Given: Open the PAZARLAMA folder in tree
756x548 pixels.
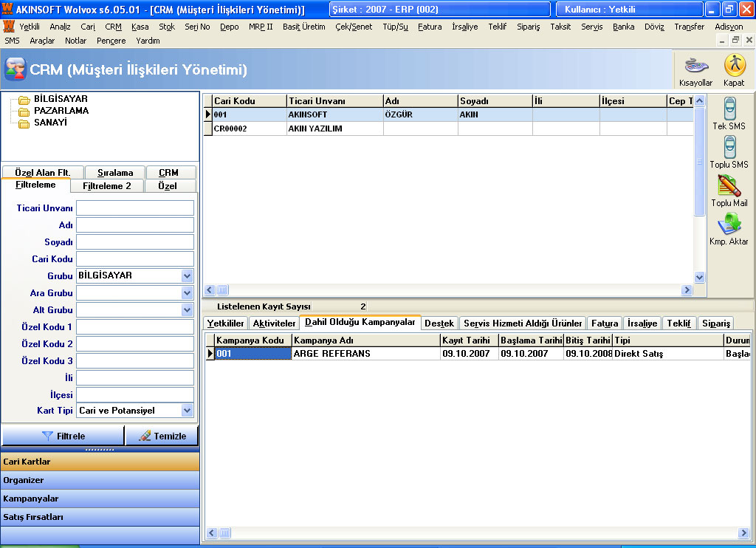Looking at the screenshot, I should click(x=61, y=111).
